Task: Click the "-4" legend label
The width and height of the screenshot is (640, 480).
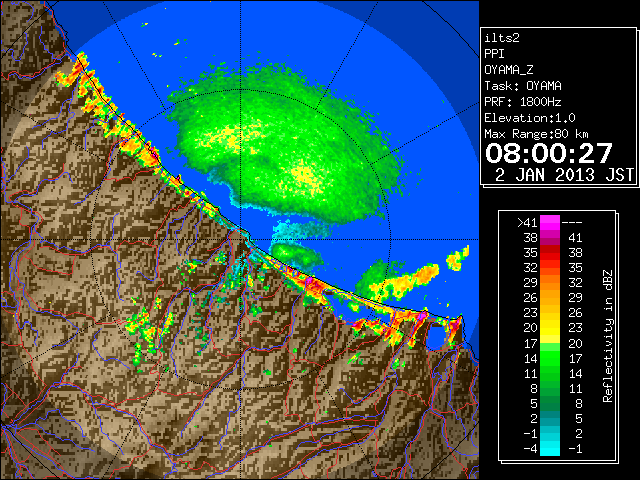Action: (x=530, y=449)
